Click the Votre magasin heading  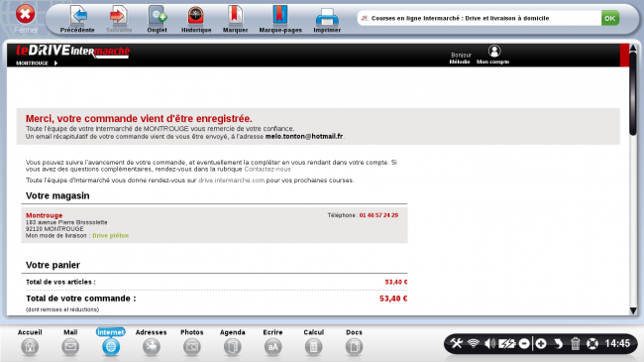tap(57, 195)
